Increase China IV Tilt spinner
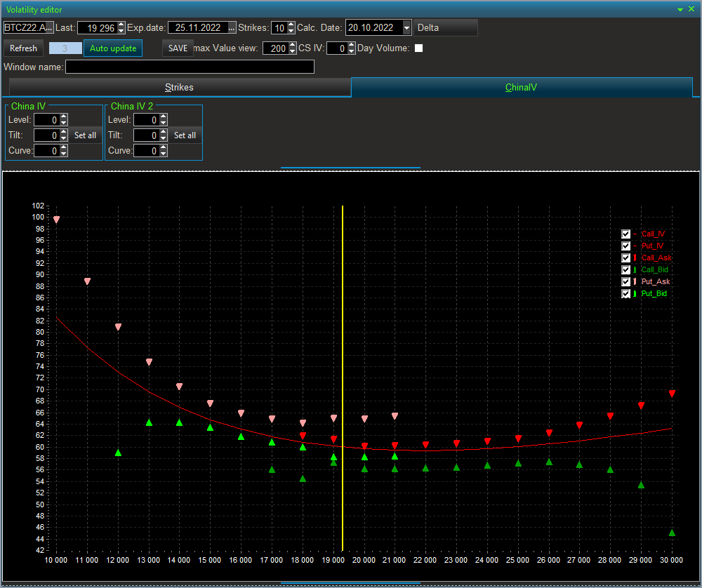The image size is (702, 588). coord(64,132)
